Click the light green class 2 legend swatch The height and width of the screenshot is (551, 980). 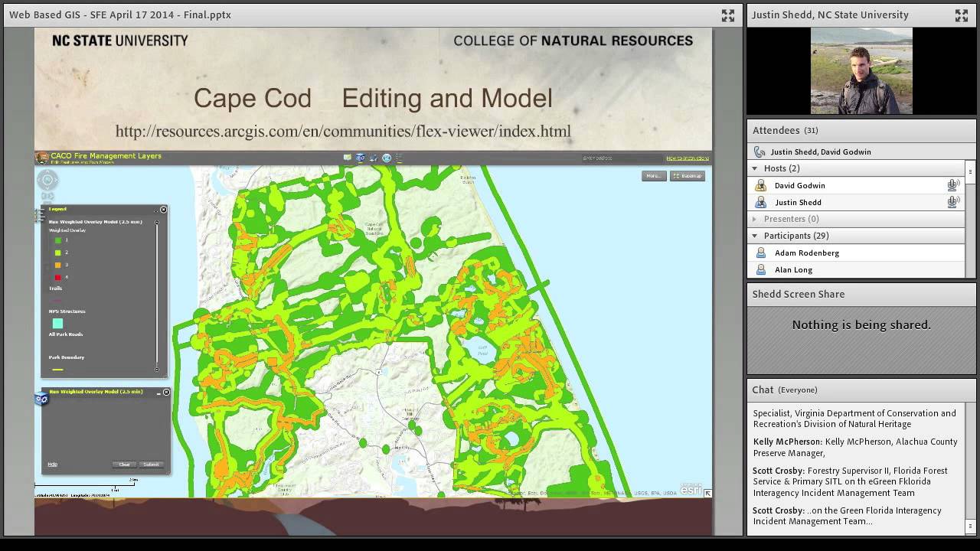coord(58,253)
